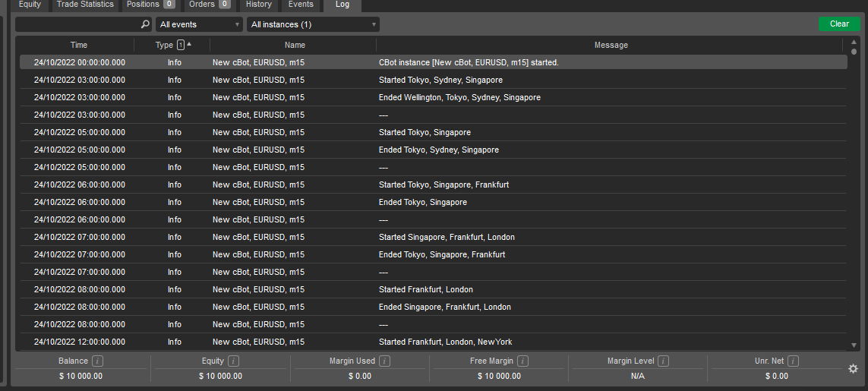Expand the All instances (1) dropdown
This screenshot has width=868, height=391.
tap(314, 24)
